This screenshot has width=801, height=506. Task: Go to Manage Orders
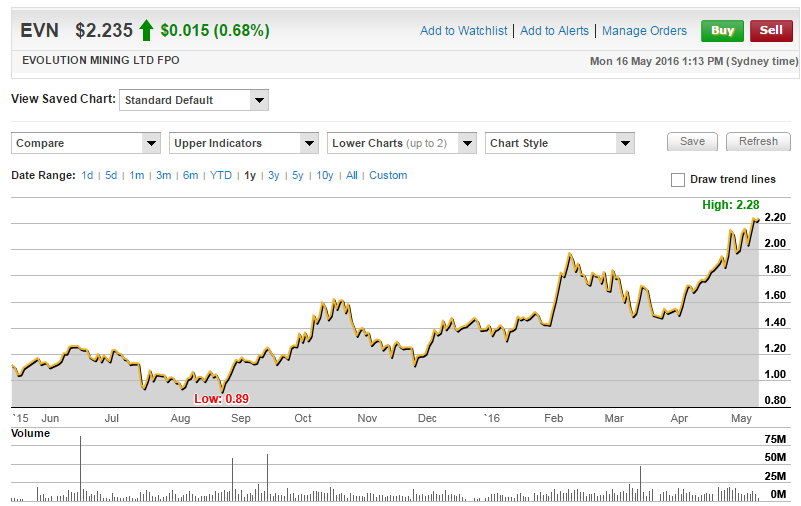click(x=644, y=31)
